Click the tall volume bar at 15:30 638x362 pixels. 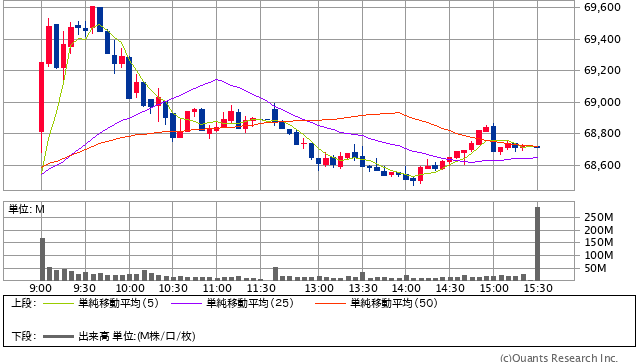pos(537,244)
